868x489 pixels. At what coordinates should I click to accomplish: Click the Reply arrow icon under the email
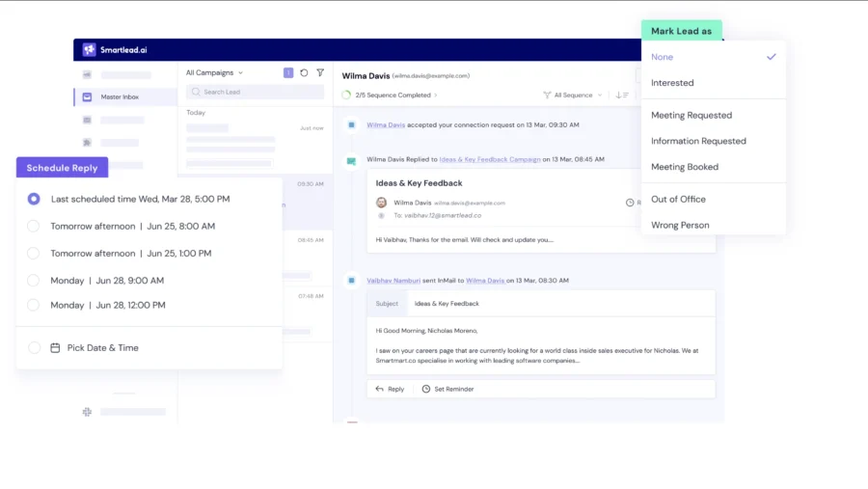point(380,389)
